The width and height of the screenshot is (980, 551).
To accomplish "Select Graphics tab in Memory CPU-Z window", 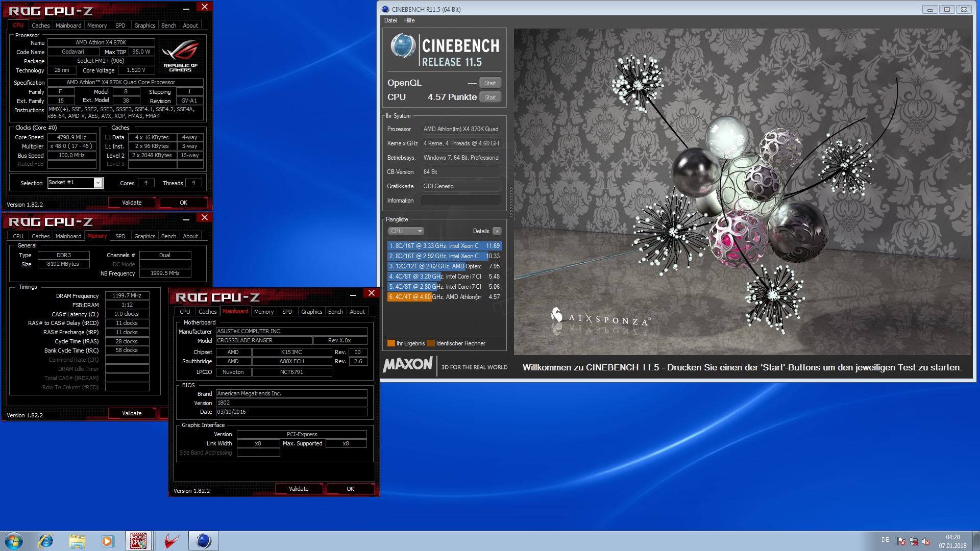I will click(144, 236).
